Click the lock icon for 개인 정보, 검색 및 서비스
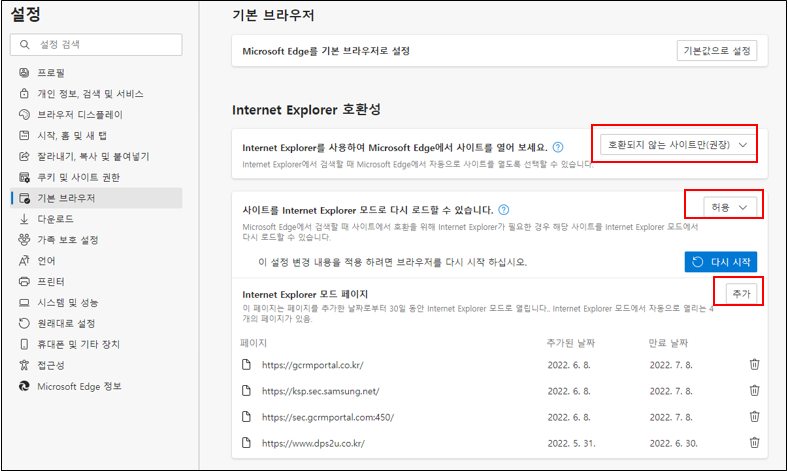Screen dimensions: 788x471 [x=24, y=93]
